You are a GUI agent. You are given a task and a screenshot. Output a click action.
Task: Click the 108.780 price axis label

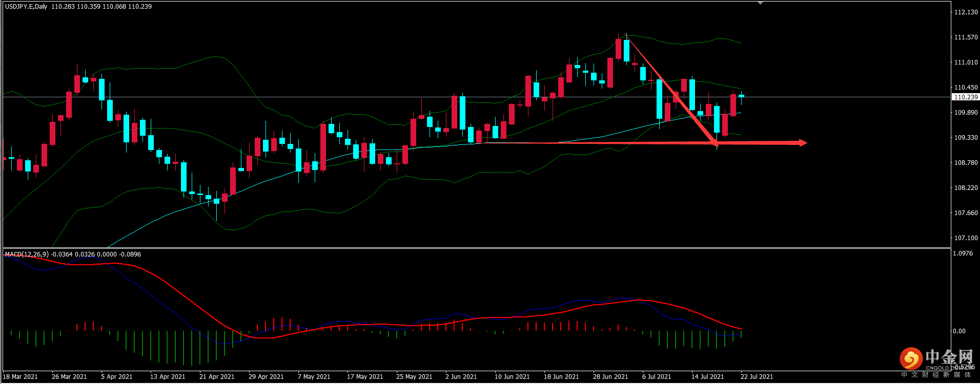pyautogui.click(x=966, y=163)
